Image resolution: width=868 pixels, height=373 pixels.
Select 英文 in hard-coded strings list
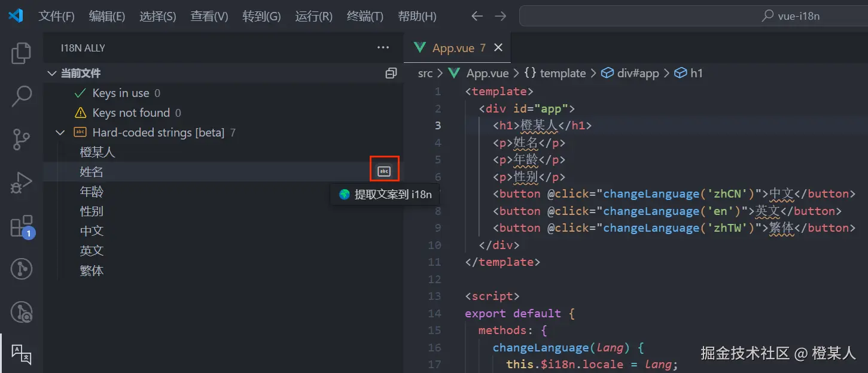pyautogui.click(x=223, y=251)
